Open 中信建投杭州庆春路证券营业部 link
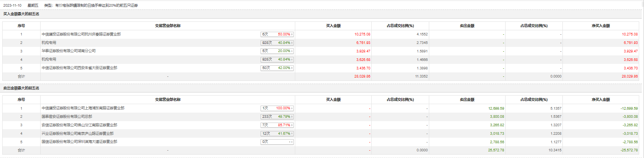The height and width of the screenshot is (158, 644). (x=81, y=34)
